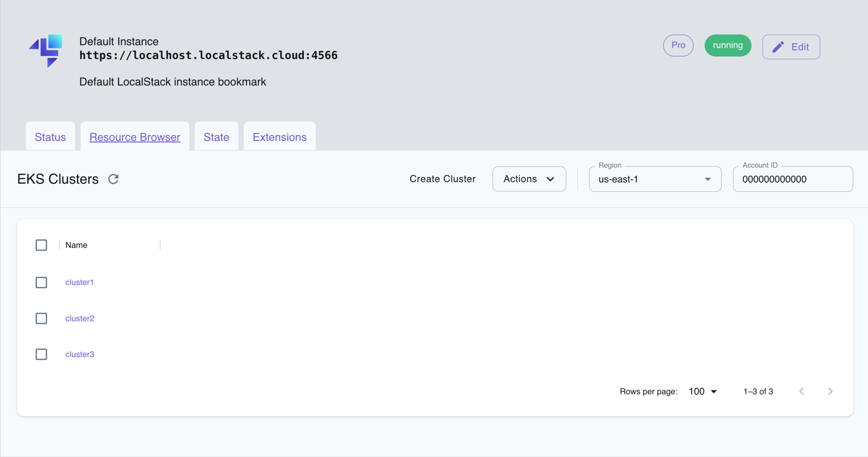Open the Extensions tab
This screenshot has width=868, height=457.
click(x=279, y=137)
